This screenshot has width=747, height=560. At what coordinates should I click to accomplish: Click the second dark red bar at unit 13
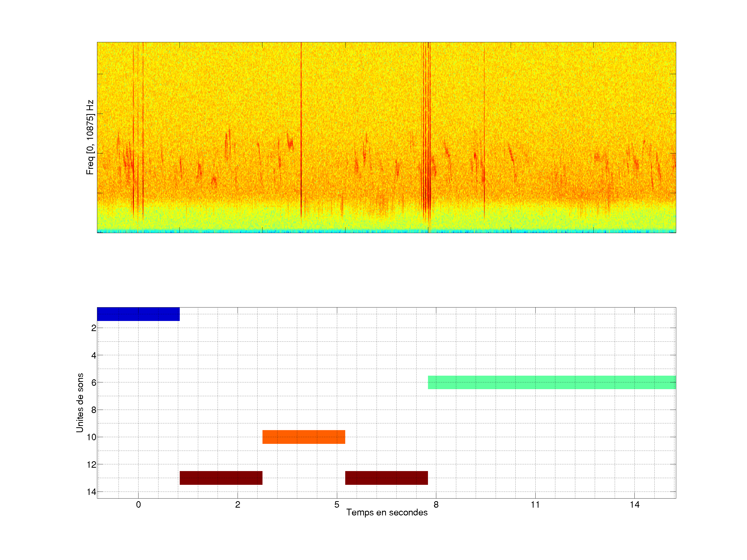coord(386,478)
